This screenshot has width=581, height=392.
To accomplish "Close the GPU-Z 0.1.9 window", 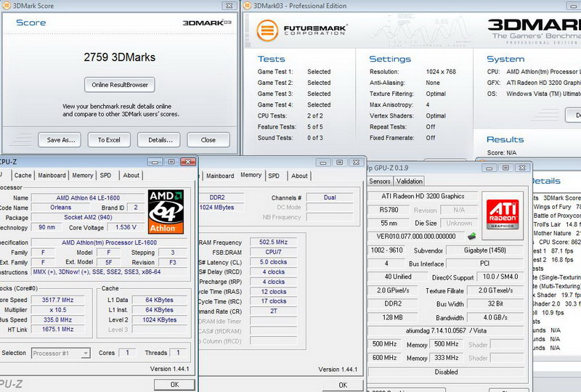I will pos(522,168).
